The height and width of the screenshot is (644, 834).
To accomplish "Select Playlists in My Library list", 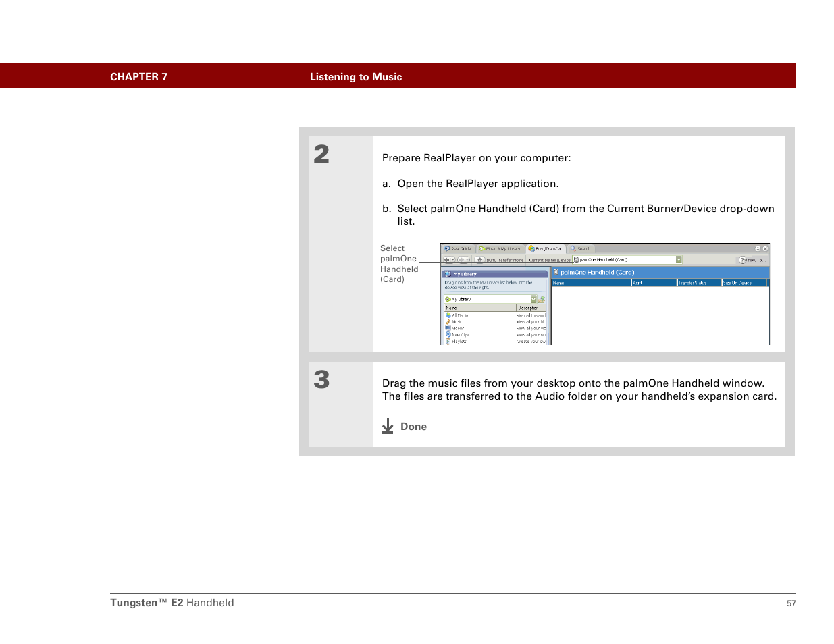I will (x=456, y=342).
